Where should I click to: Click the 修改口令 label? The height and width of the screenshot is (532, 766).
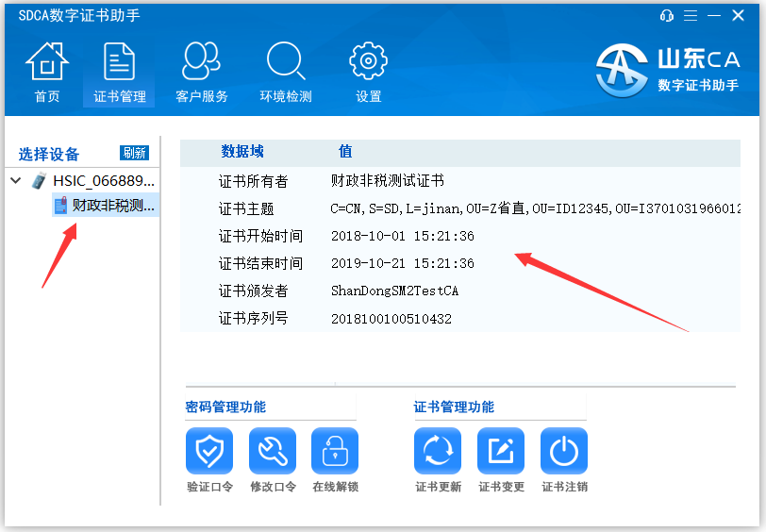[x=273, y=487]
